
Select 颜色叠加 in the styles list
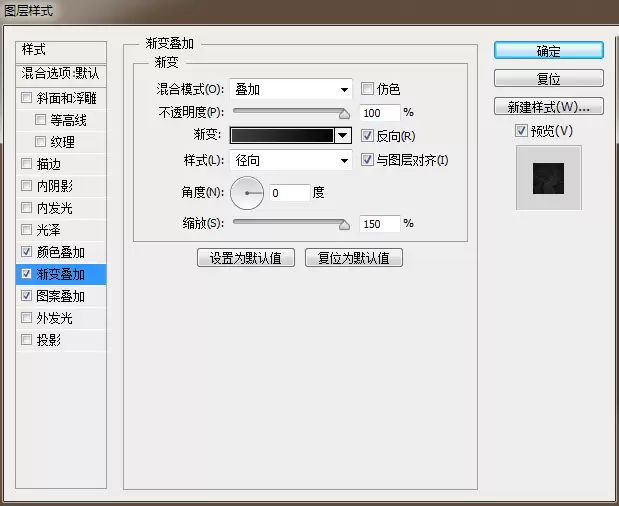[61, 252]
